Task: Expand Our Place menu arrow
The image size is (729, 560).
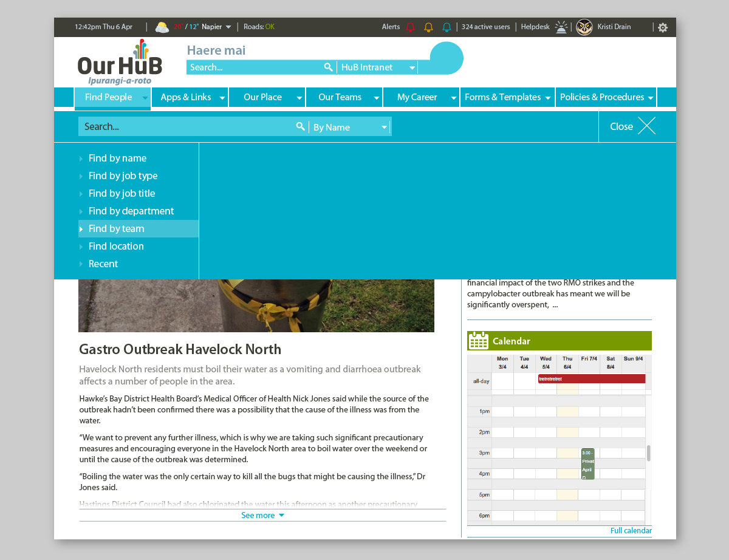Action: (x=299, y=98)
